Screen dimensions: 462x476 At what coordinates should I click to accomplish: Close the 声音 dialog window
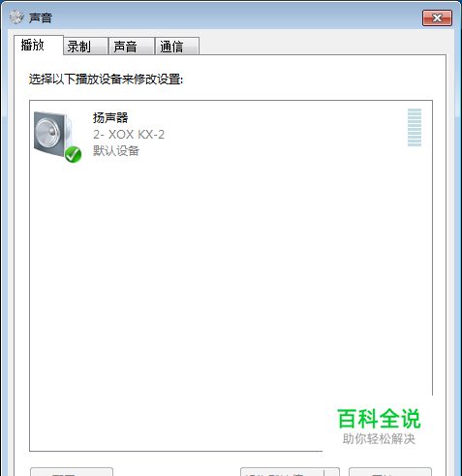(437, 17)
